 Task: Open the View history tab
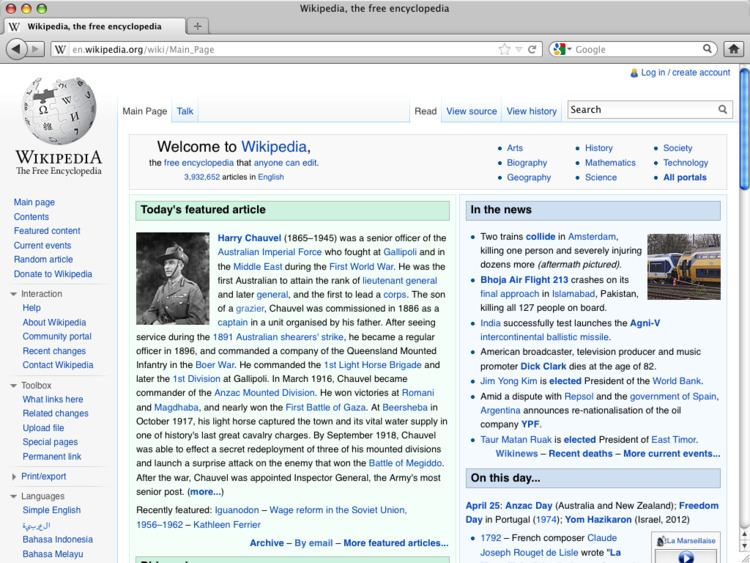531,111
